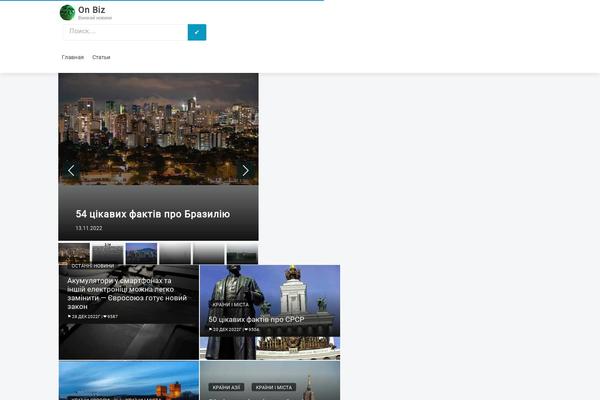Submit search with the blue button
The image size is (600, 400).
pyautogui.click(x=197, y=32)
